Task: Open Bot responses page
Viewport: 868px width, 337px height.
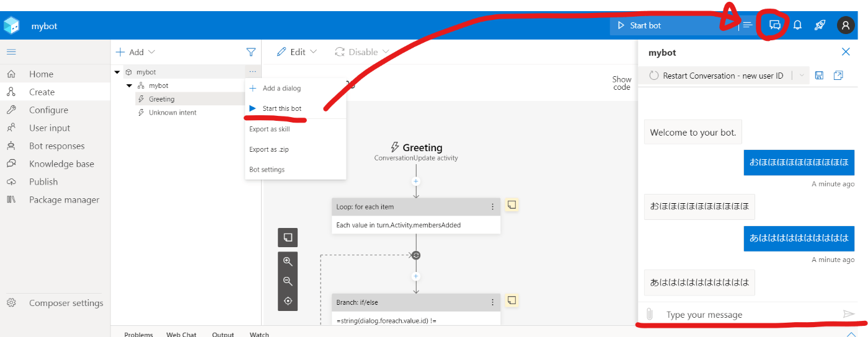Action: pyautogui.click(x=55, y=146)
